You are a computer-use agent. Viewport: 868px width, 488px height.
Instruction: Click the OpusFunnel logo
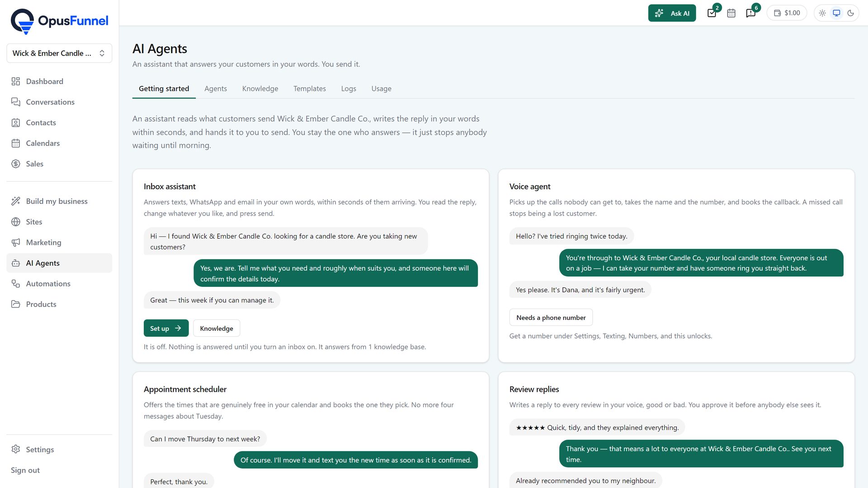(x=59, y=21)
